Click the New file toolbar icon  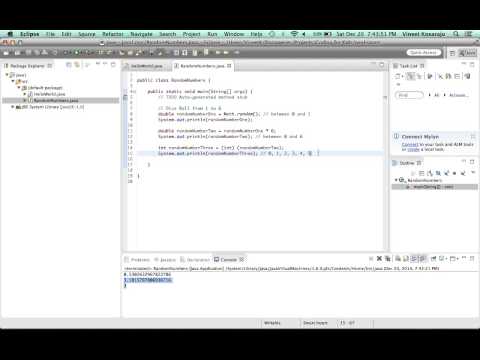[x=7, y=53]
